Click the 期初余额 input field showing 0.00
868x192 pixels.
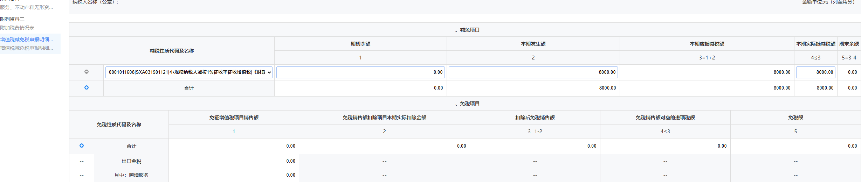pos(360,72)
